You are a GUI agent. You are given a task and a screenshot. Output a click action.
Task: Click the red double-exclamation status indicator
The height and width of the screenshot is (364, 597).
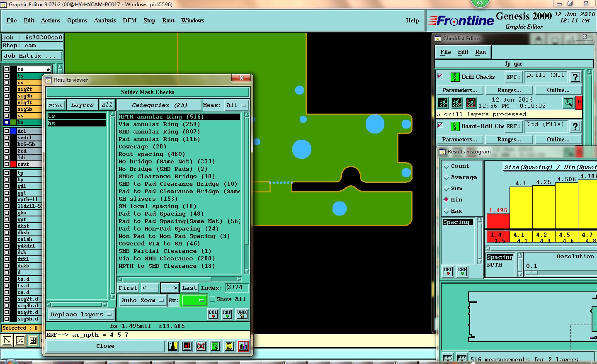[x=579, y=102]
